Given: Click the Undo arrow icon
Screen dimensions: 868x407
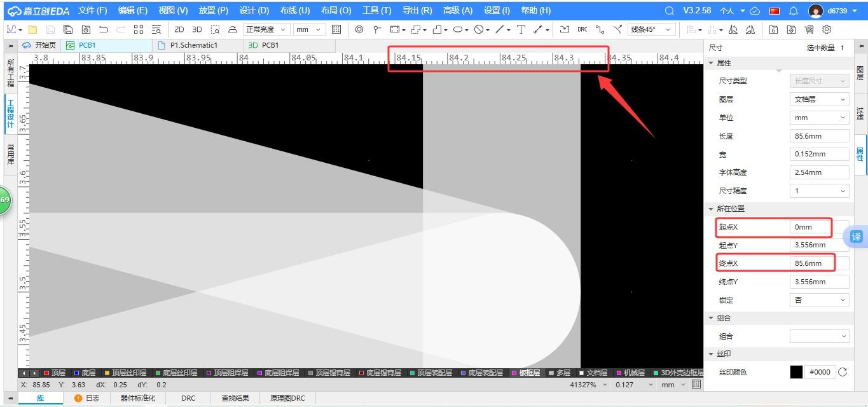Looking at the screenshot, I should [104, 29].
